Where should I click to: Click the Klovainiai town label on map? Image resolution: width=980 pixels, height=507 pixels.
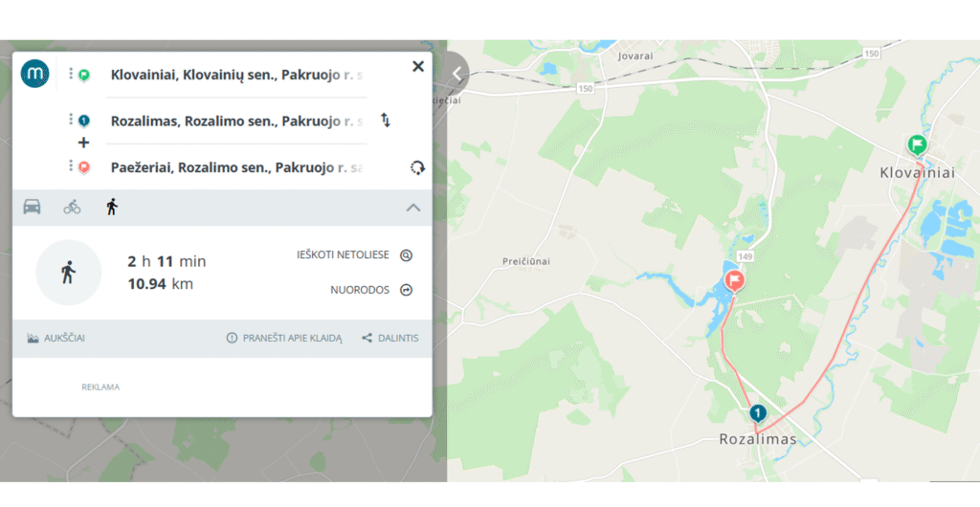(x=917, y=173)
